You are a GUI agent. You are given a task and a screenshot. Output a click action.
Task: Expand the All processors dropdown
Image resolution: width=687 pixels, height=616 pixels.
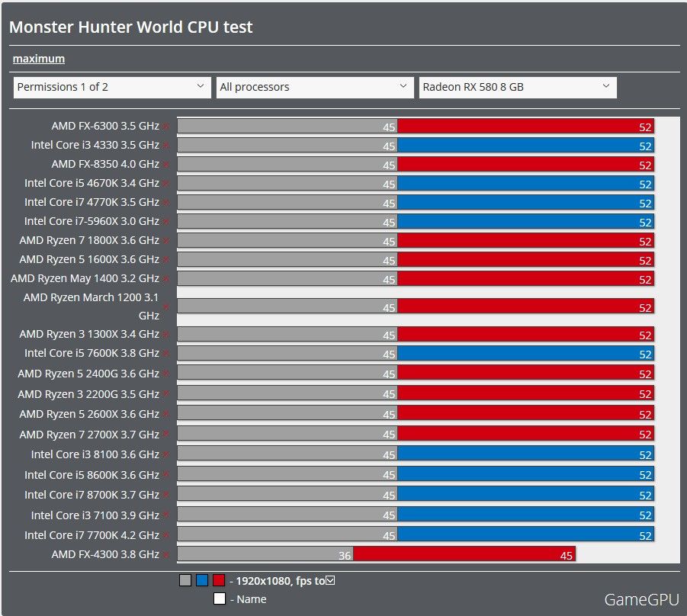pos(315,87)
